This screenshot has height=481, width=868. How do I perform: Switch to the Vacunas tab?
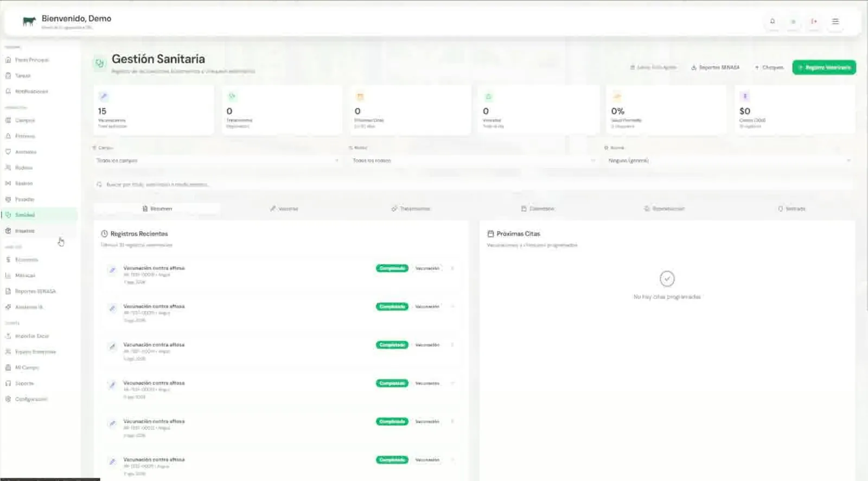(284, 208)
